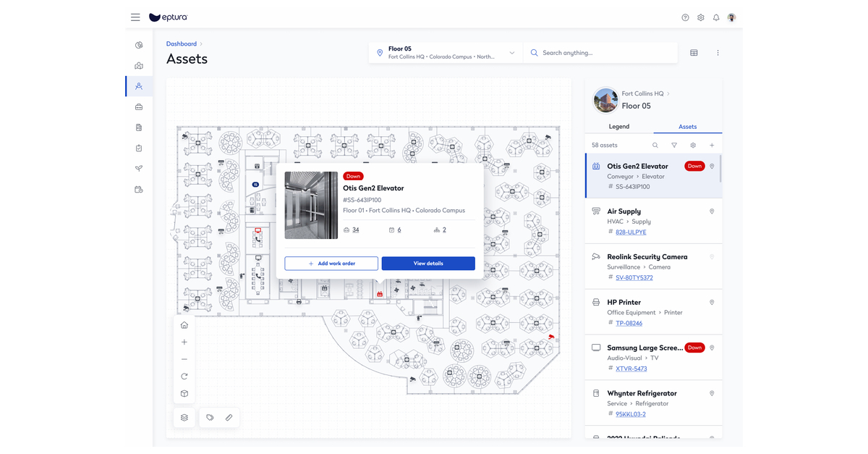Open filter options for the asset list
Image resolution: width=868 pixels, height=454 pixels.
click(674, 145)
